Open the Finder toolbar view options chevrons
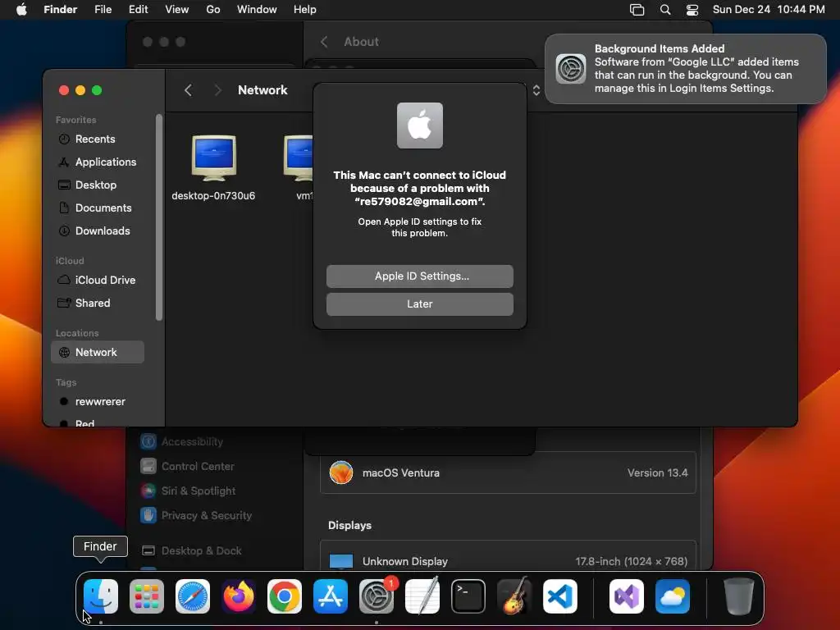This screenshot has height=630, width=840. (x=536, y=90)
